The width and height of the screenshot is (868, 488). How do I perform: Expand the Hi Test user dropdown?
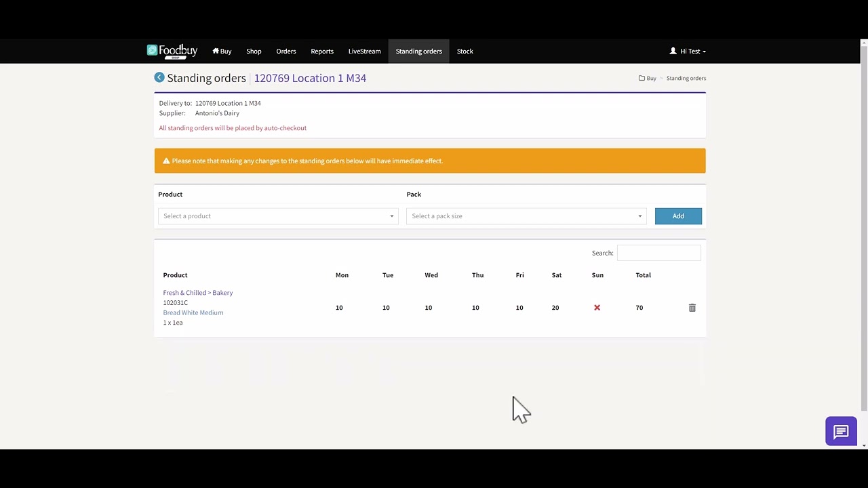[x=688, y=52]
